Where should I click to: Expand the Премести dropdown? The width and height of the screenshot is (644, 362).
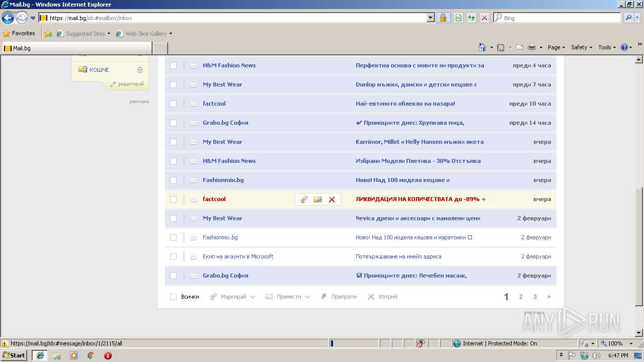pos(307,297)
